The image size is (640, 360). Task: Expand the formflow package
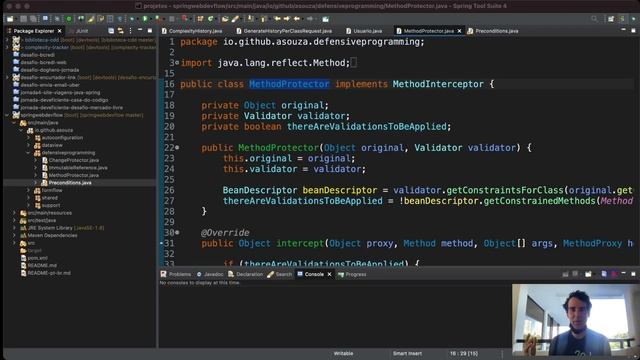[x=29, y=191]
